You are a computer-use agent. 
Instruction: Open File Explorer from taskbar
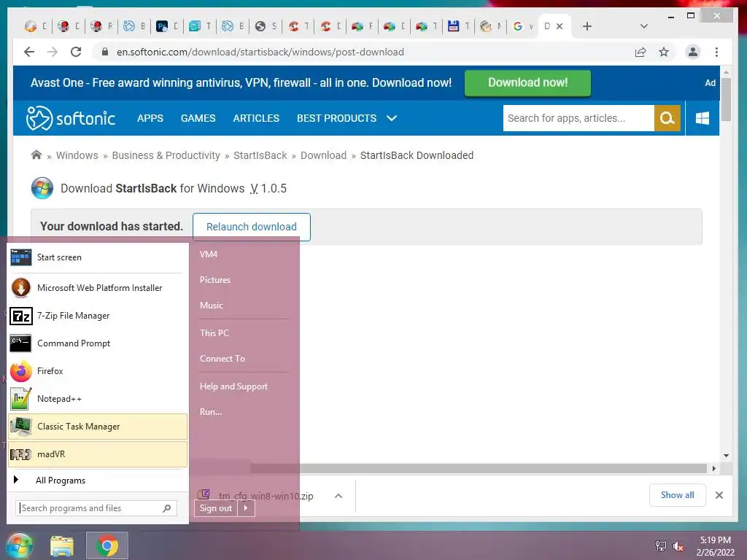click(x=62, y=546)
